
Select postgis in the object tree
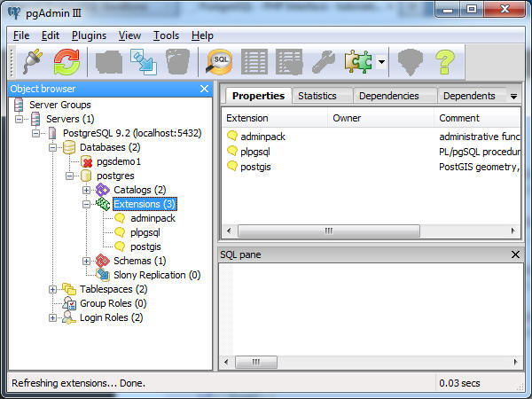[x=146, y=247]
